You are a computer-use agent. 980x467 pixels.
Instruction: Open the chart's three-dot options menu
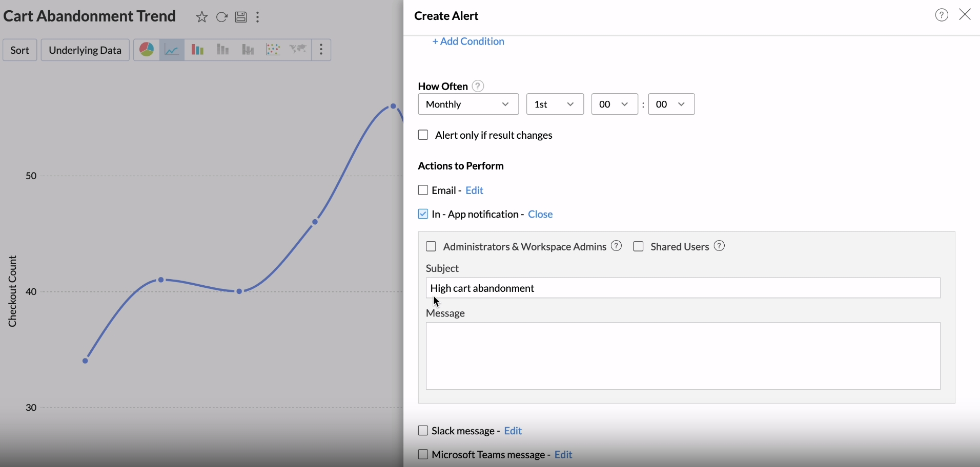pos(257,16)
